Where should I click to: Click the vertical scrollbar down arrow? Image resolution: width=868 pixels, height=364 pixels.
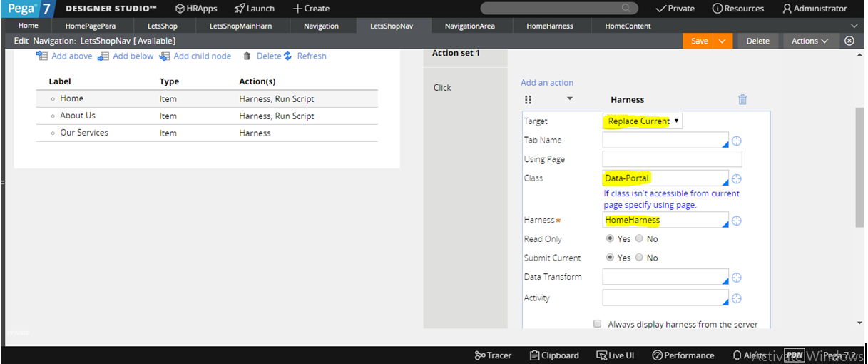(x=859, y=323)
